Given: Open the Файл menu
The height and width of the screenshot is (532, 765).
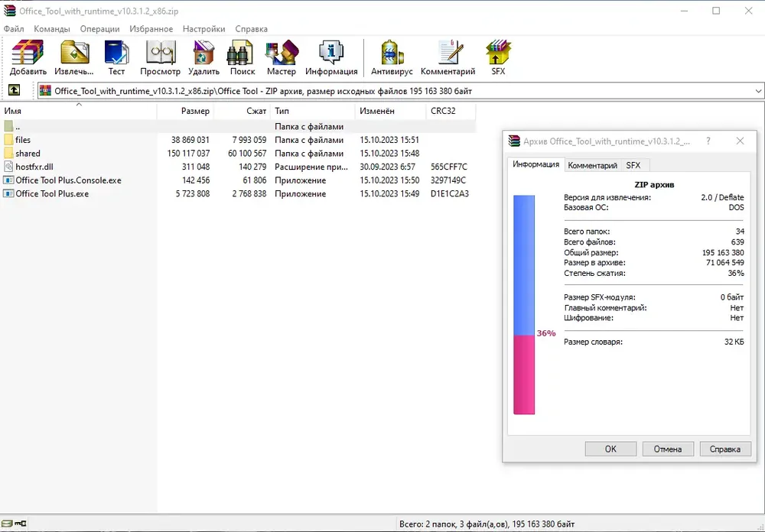Looking at the screenshot, I should coord(14,29).
